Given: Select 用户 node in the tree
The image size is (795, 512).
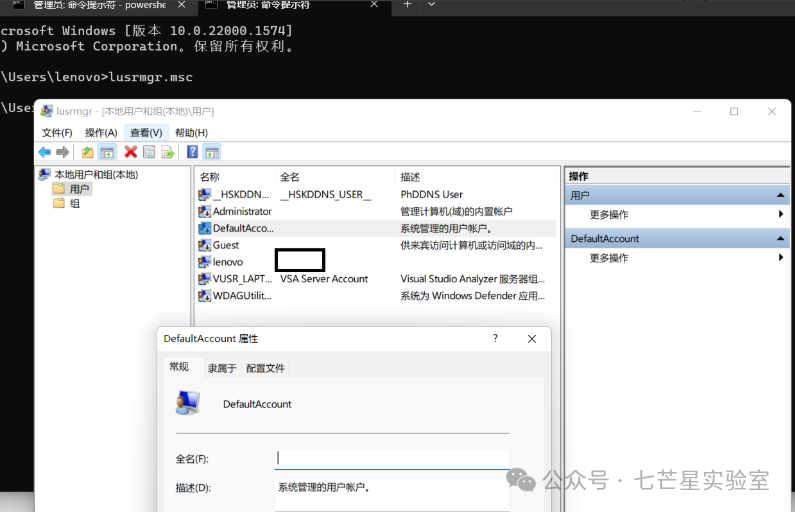Looking at the screenshot, I should coord(79,189).
